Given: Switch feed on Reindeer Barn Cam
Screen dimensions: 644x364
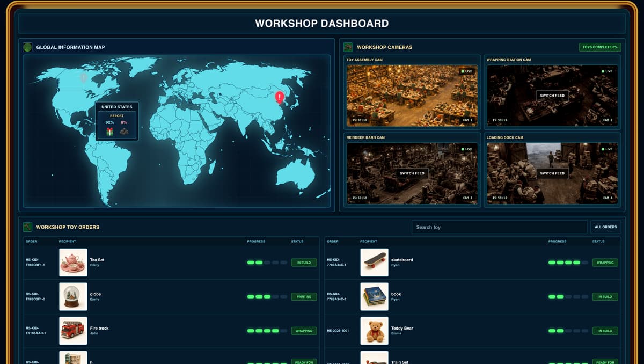Looking at the screenshot, I should 412,173.
